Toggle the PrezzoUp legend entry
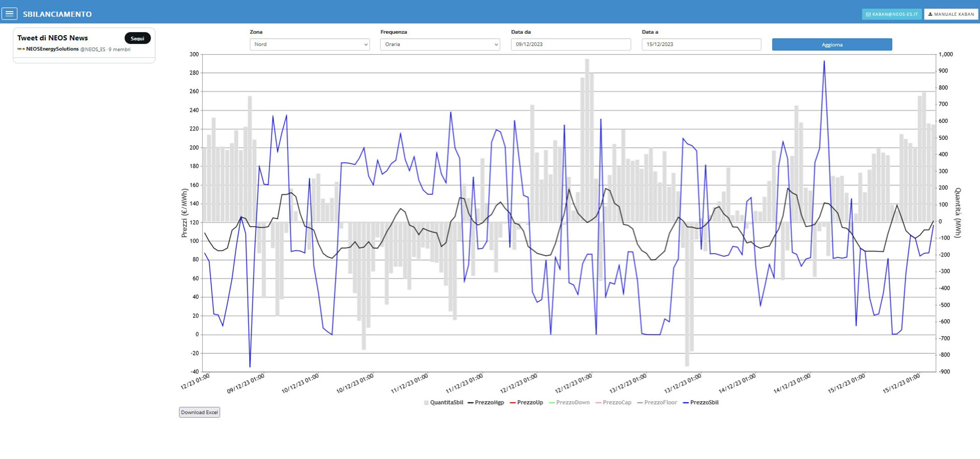The width and height of the screenshot is (980, 459). point(526,402)
